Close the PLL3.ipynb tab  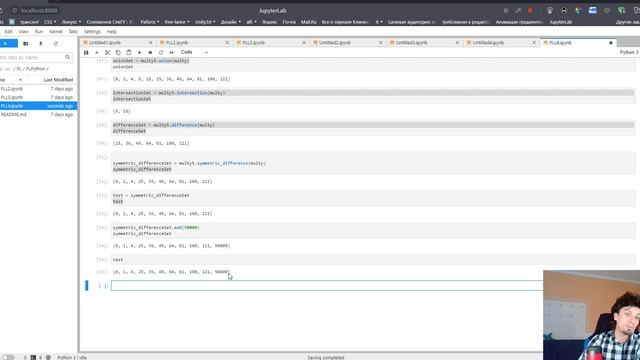coord(304,42)
